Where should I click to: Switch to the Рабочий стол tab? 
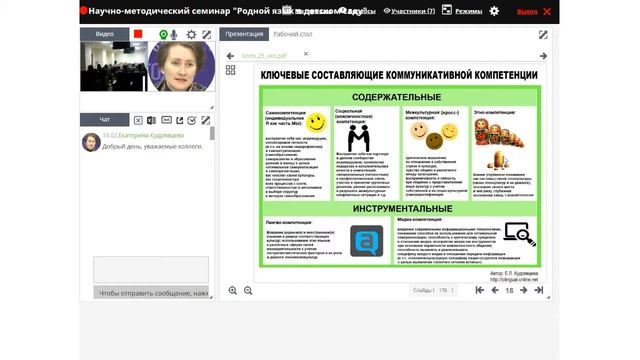click(293, 34)
